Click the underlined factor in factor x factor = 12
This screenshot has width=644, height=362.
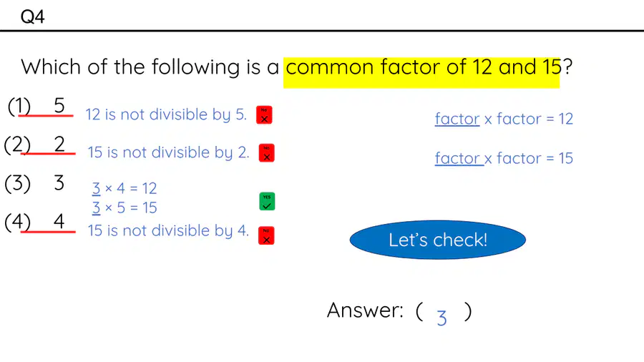(457, 119)
